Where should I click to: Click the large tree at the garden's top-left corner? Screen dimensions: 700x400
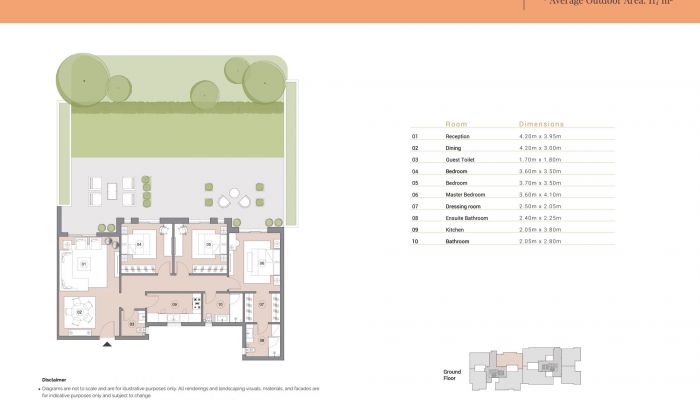click(x=83, y=80)
